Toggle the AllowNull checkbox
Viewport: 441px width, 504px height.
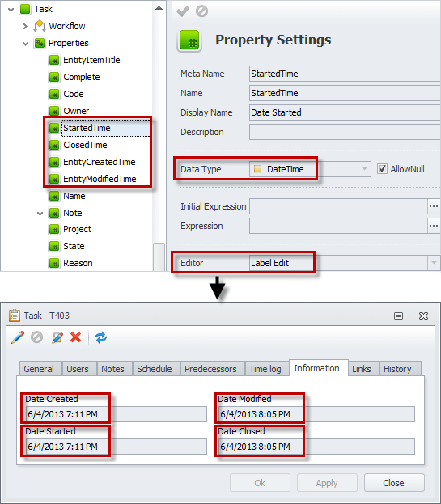[382, 169]
